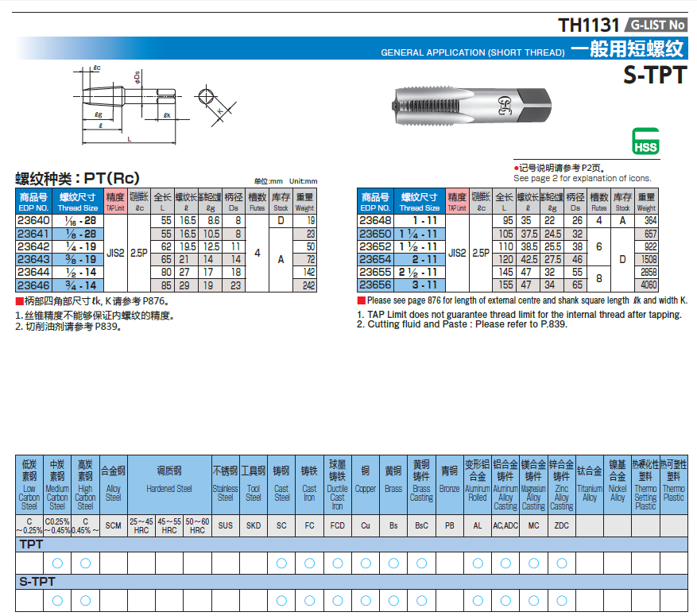Click the S-TPT row circle under High Carbon Steel
Screen dimensions: 697x616
[85, 601]
